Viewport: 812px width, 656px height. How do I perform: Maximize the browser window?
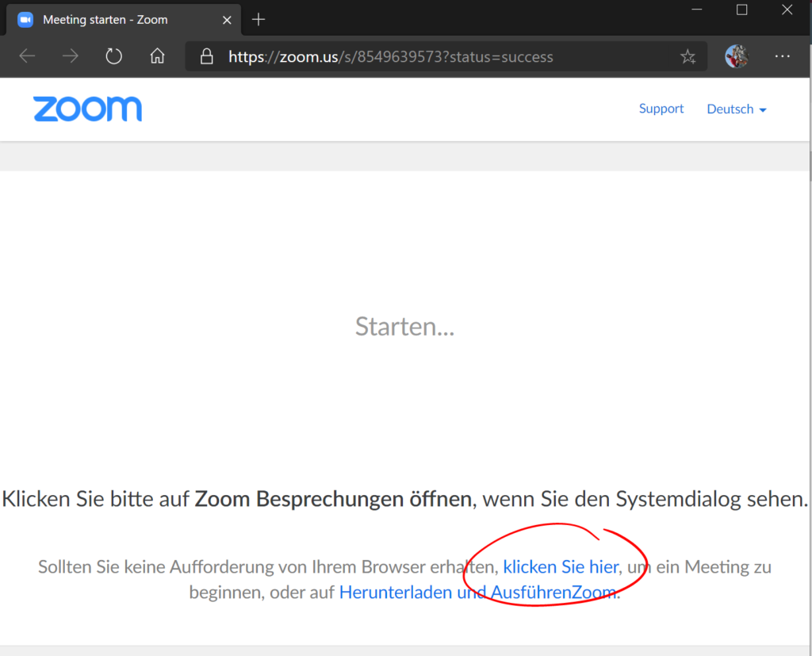pyautogui.click(x=741, y=10)
